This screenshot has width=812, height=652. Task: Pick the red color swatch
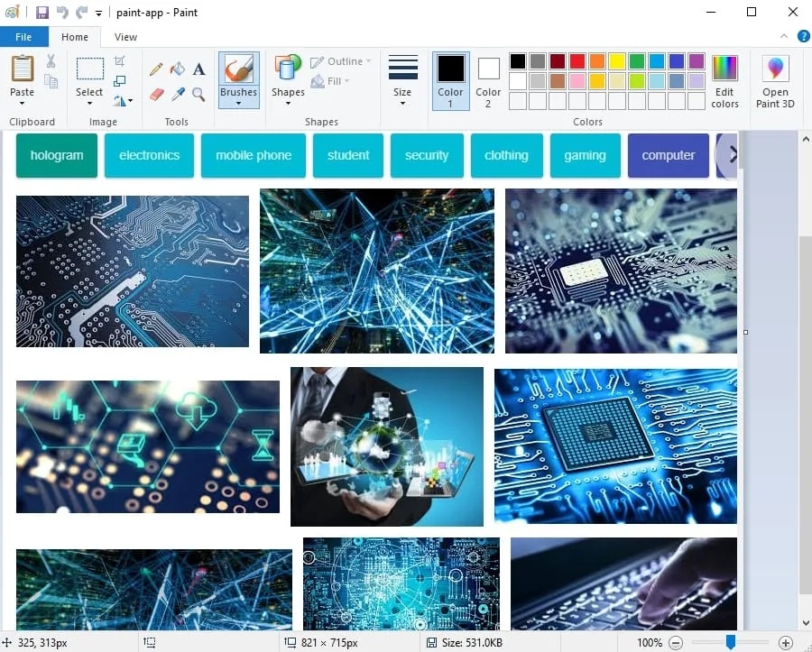click(577, 61)
